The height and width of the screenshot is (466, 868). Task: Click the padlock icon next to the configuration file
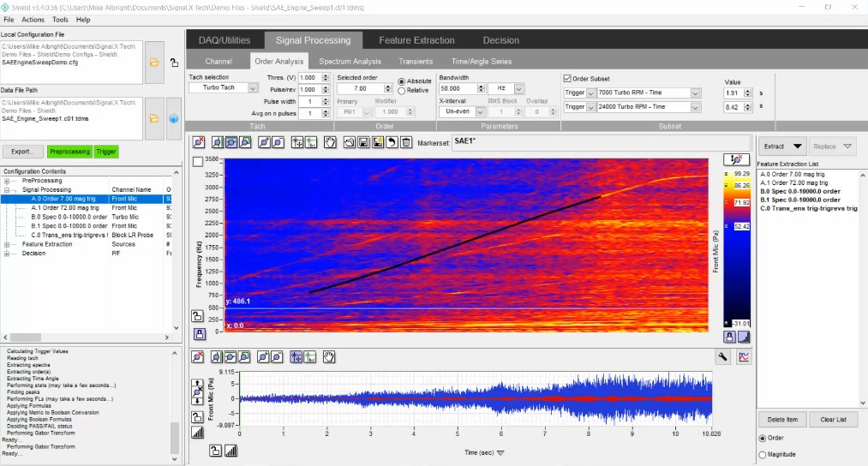pos(174,63)
